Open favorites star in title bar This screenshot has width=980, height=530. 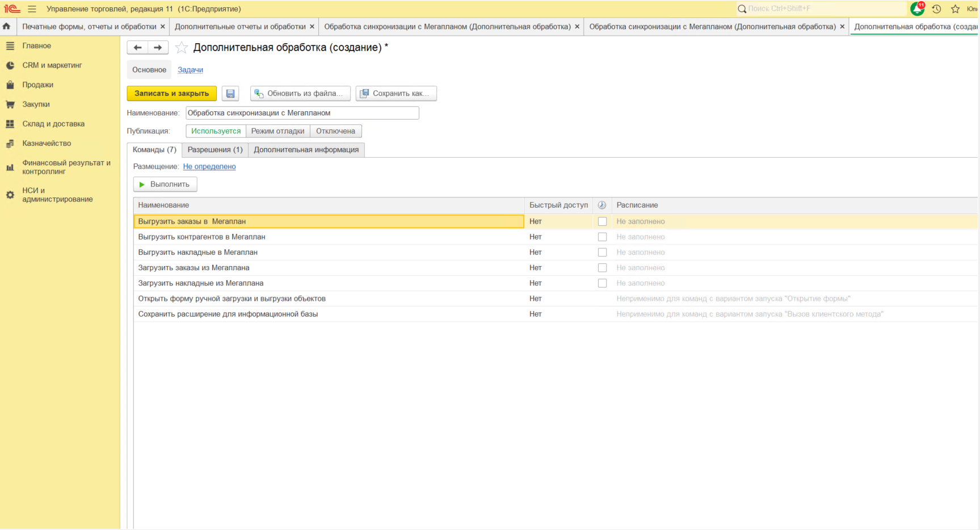(x=956, y=9)
